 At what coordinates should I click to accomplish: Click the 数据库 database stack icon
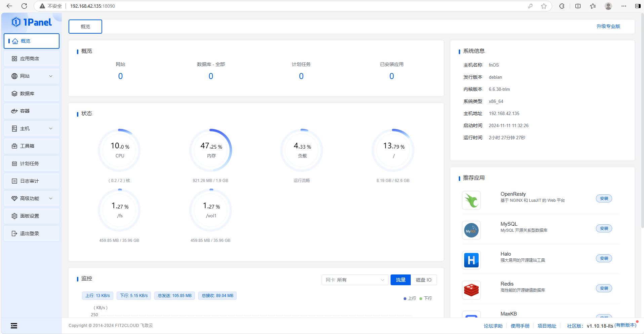click(14, 94)
